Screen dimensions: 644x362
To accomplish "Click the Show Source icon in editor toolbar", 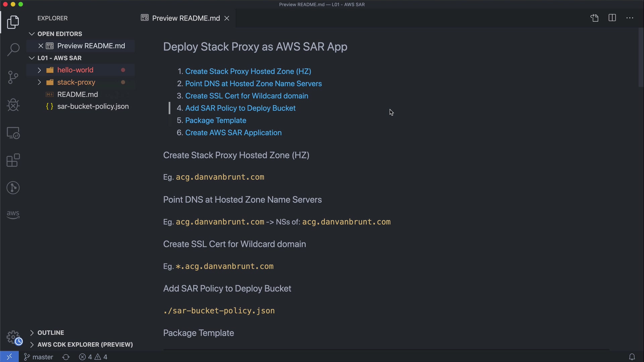I will [x=594, y=18].
